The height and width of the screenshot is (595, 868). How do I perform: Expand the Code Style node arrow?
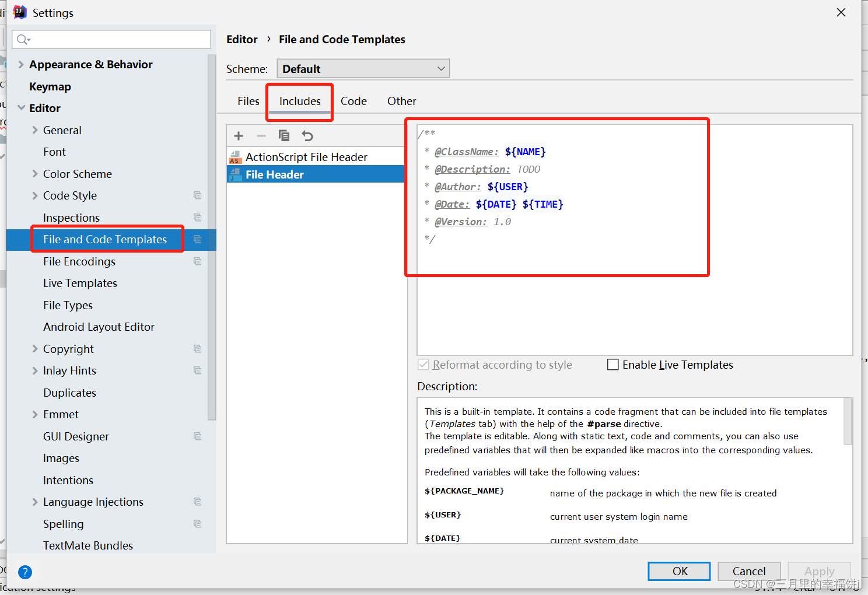35,195
